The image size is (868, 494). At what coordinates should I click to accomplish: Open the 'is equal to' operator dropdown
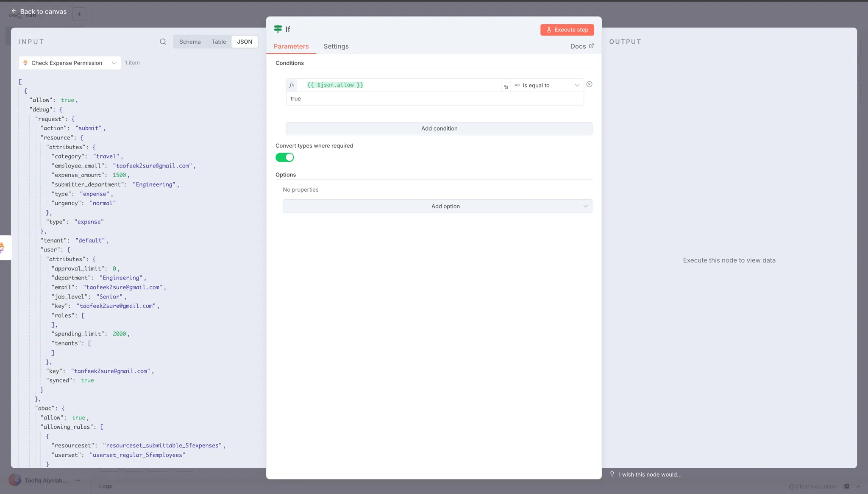pyautogui.click(x=547, y=85)
